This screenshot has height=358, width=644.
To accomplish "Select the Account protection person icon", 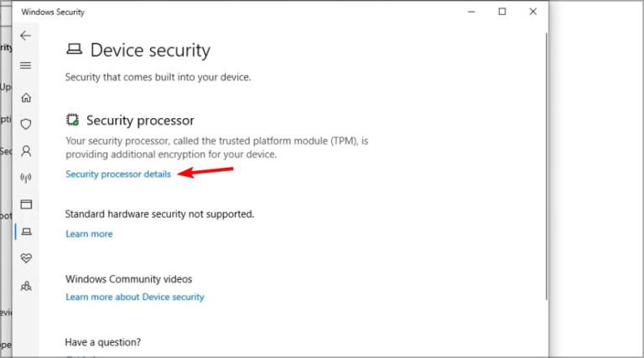I will [x=26, y=151].
